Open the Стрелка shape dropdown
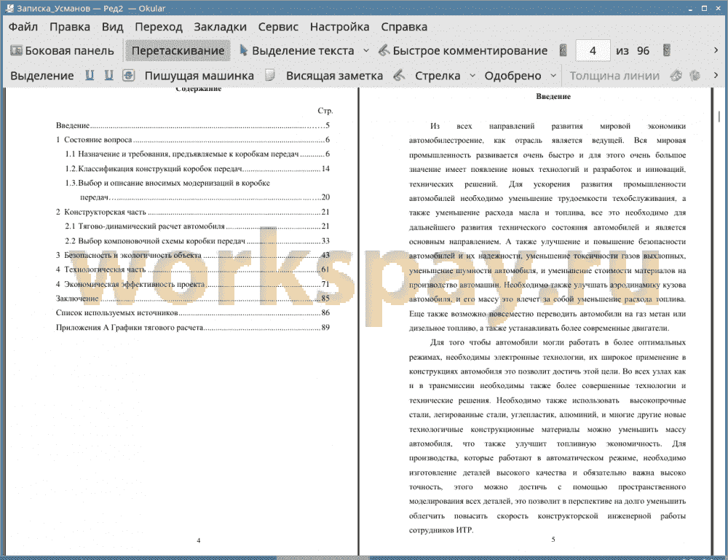Image resolution: width=728 pixels, height=560 pixels. [x=472, y=76]
